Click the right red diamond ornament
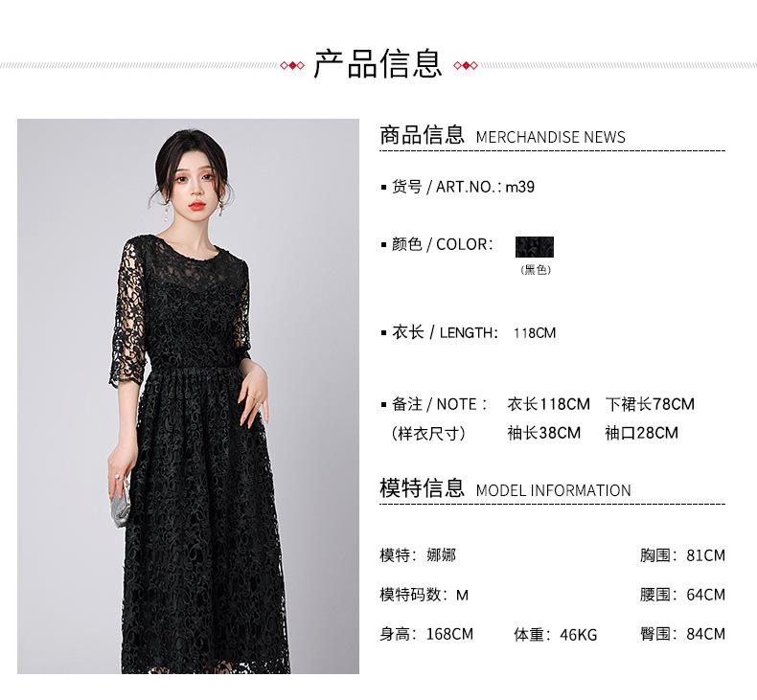 [x=466, y=65]
